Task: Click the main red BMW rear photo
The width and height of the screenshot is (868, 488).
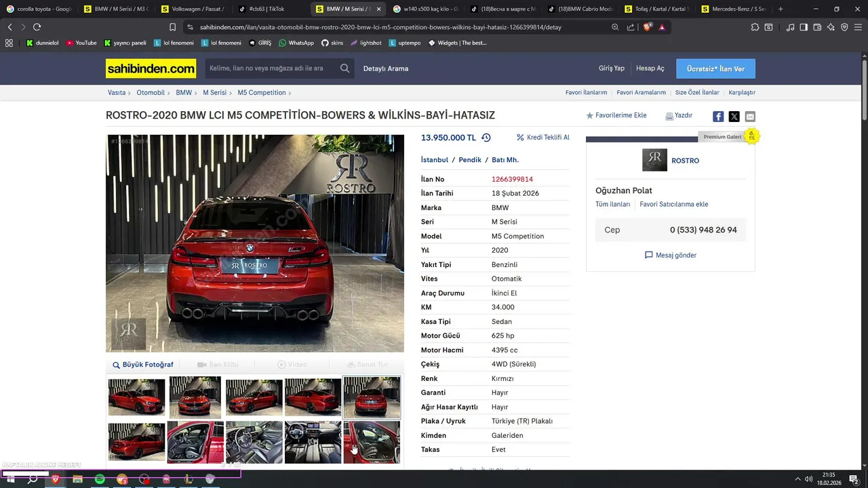Action: [255, 243]
